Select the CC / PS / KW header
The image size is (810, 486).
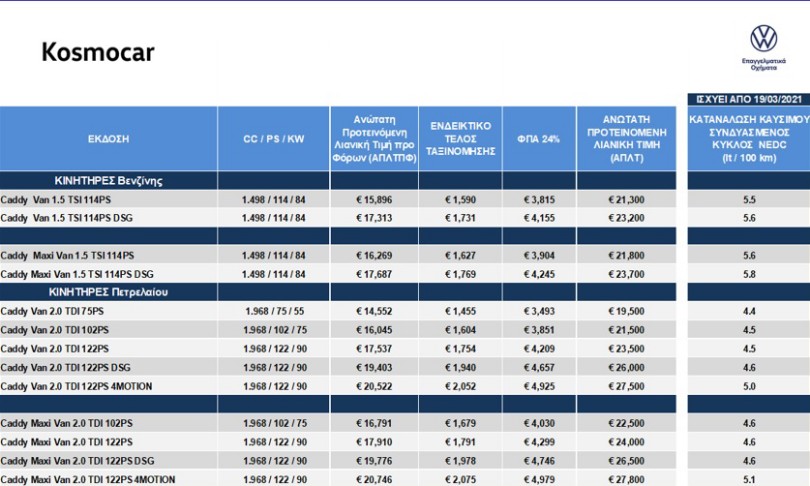[273, 139]
